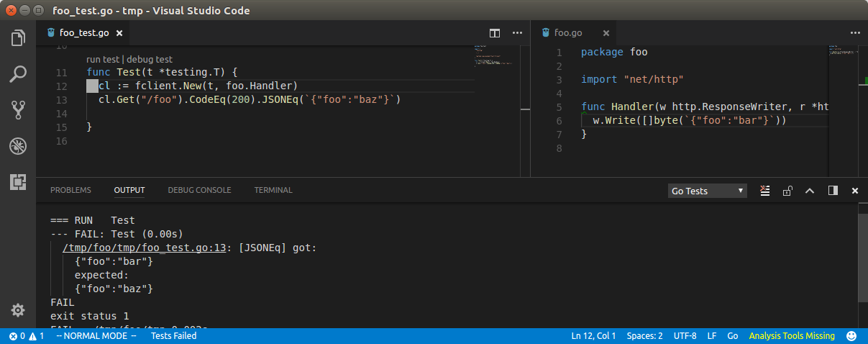Close the foo.go tab
868x344 pixels.
[606, 33]
